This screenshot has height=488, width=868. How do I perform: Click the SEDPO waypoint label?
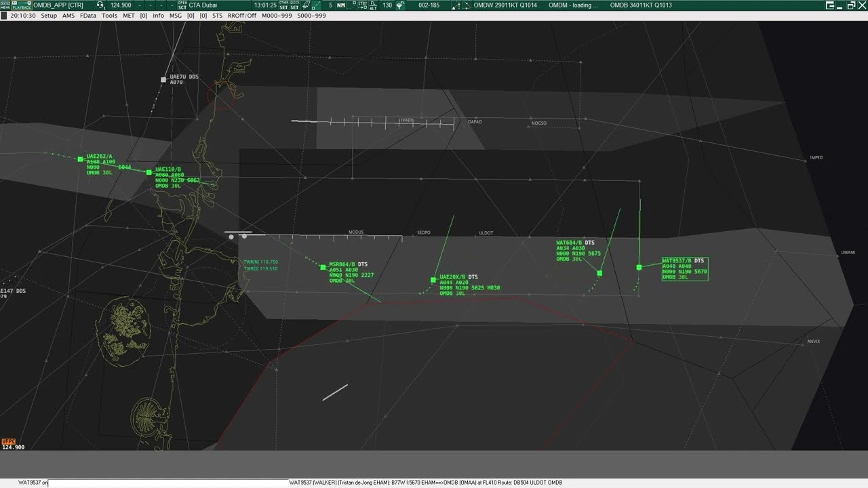(424, 232)
